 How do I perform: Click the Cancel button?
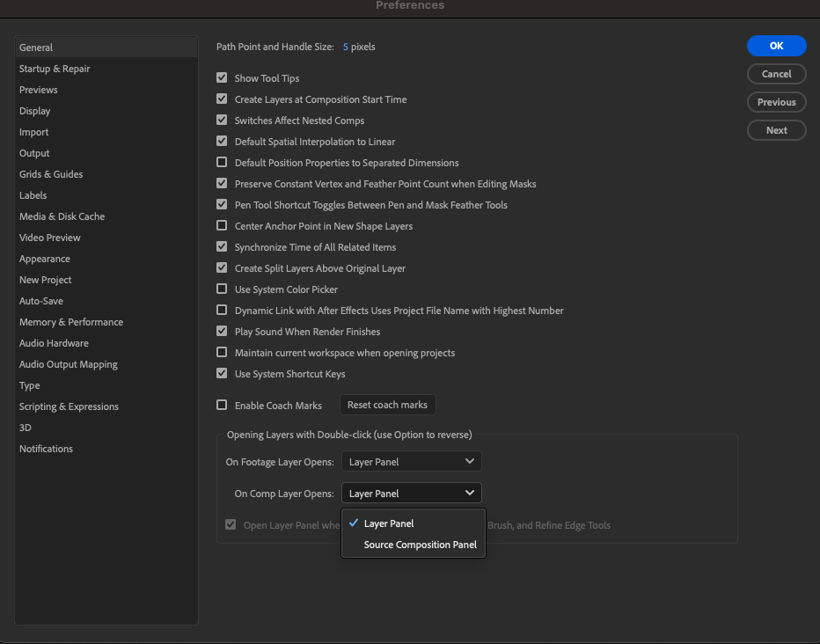(775, 73)
